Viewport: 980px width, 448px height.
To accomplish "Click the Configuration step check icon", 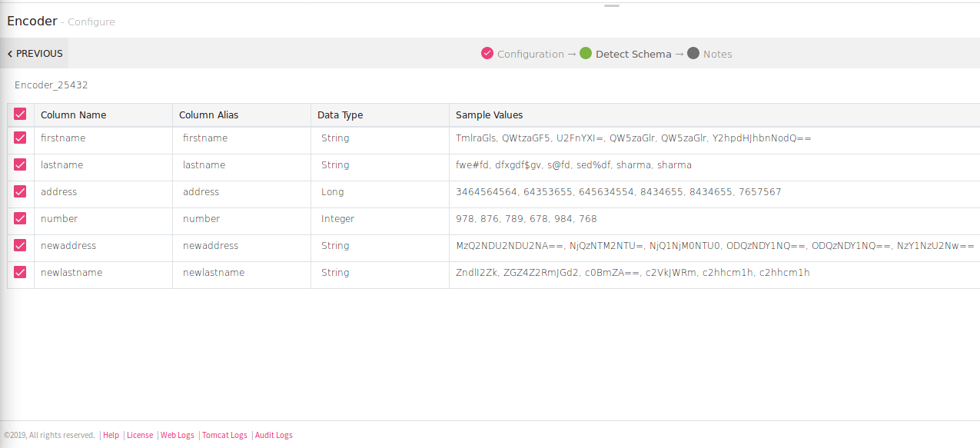I will click(487, 54).
